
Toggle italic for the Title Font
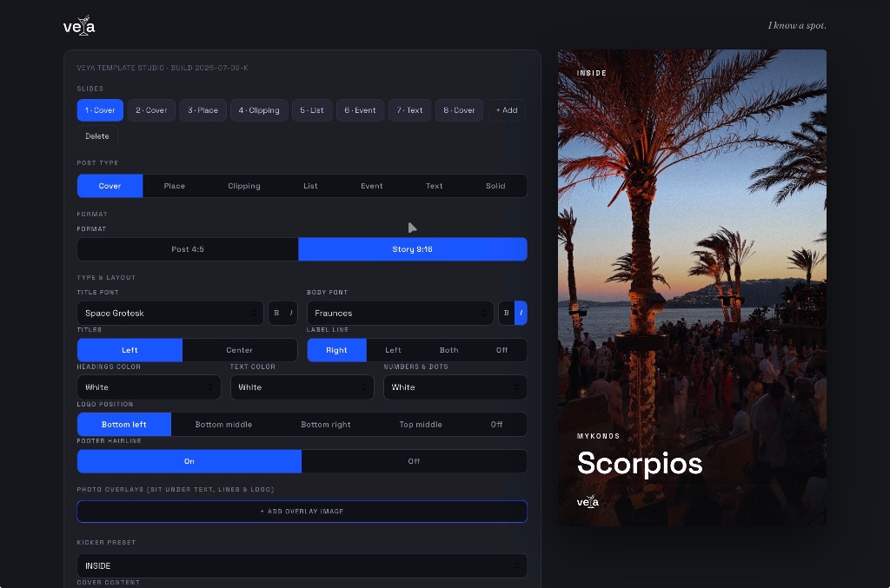coord(290,313)
